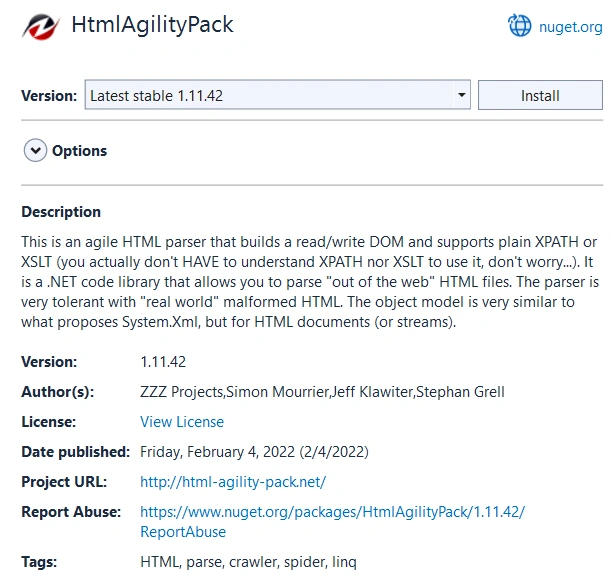Click the Install button
The height and width of the screenshot is (577, 612).
[x=540, y=95]
